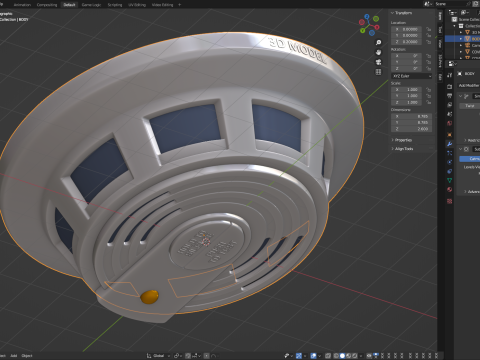This screenshot has height=360, width=480.
Task: Lock the Scale X axis
Action: (428, 90)
